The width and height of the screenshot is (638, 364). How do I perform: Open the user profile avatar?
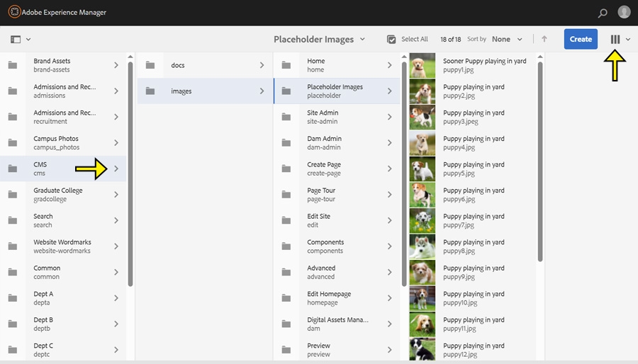point(624,12)
